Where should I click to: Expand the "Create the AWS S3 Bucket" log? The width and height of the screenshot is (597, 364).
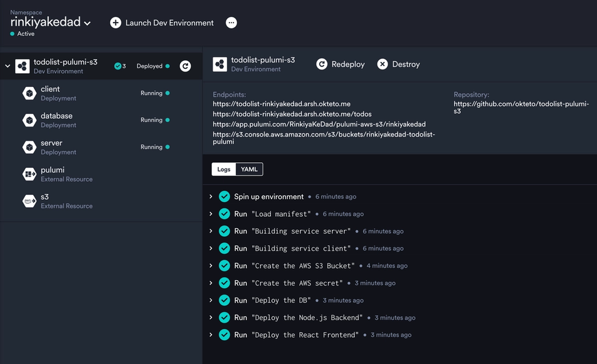211,266
